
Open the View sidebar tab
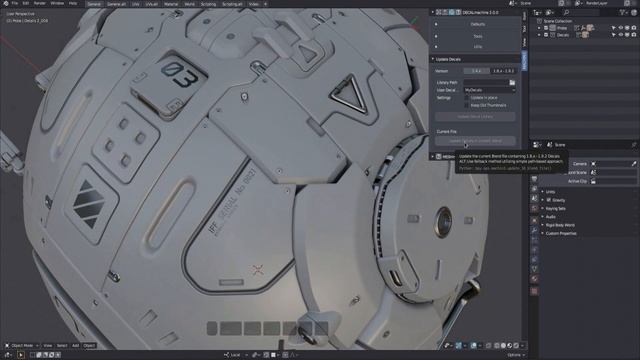tap(525, 42)
